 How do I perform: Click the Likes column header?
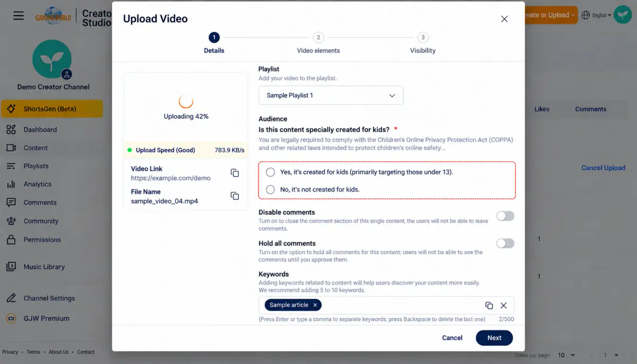point(542,109)
